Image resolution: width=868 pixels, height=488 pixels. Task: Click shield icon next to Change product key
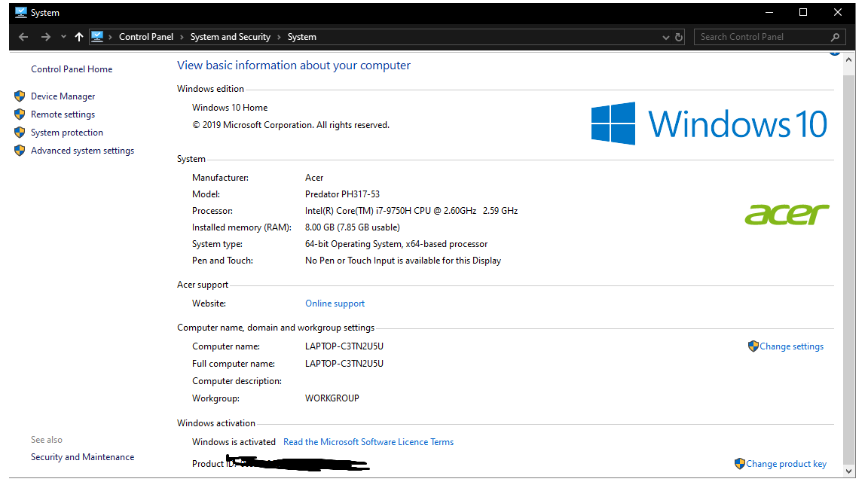[740, 464]
